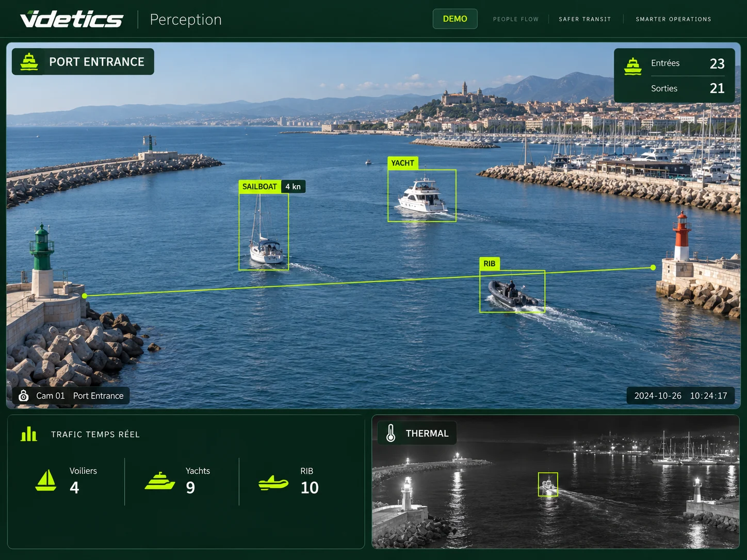Switch to Smarter Operations tab

[673, 19]
